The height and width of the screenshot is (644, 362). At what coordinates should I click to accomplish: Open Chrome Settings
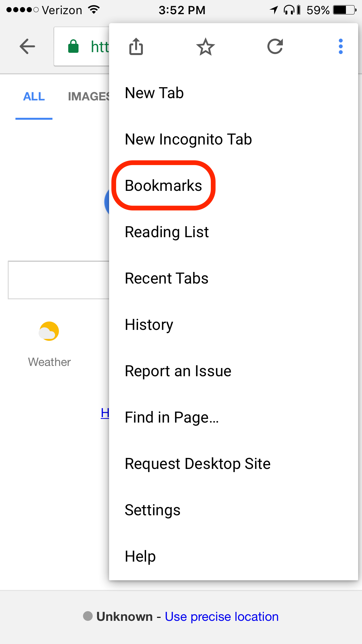153,510
